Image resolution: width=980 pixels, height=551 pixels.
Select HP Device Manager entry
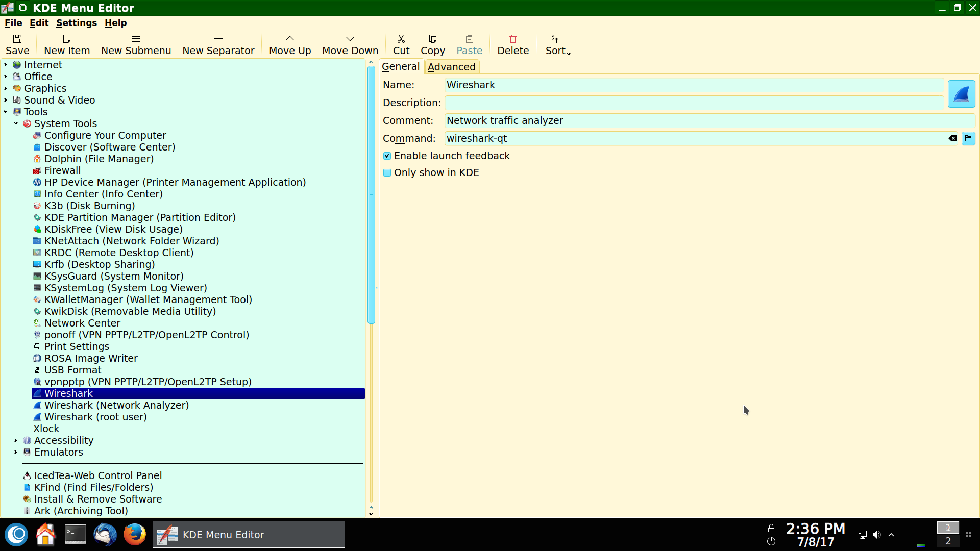175,182
